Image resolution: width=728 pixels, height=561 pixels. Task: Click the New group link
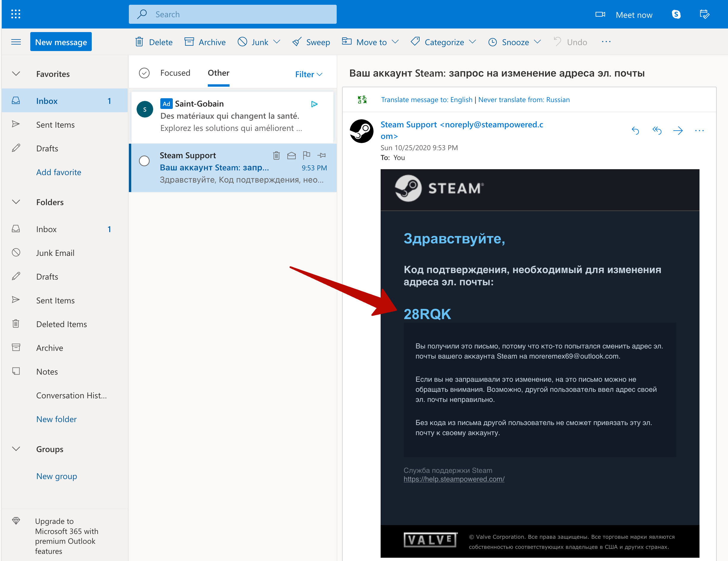click(57, 476)
